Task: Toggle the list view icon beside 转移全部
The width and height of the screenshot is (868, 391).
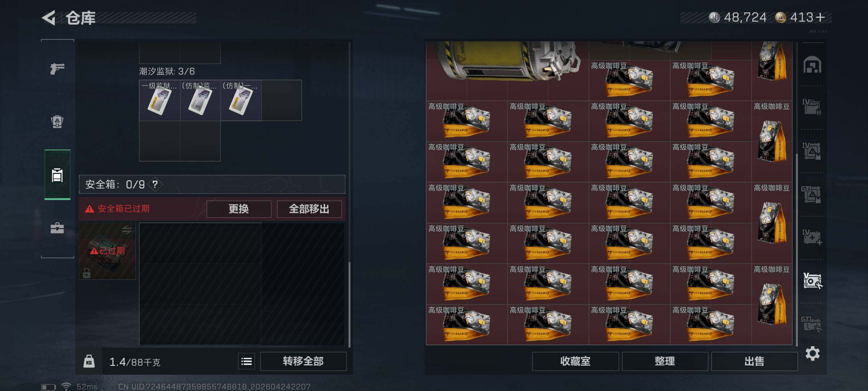Action: [246, 361]
